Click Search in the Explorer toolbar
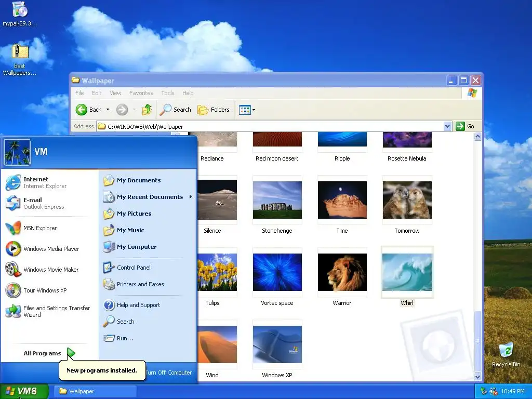 tap(176, 110)
